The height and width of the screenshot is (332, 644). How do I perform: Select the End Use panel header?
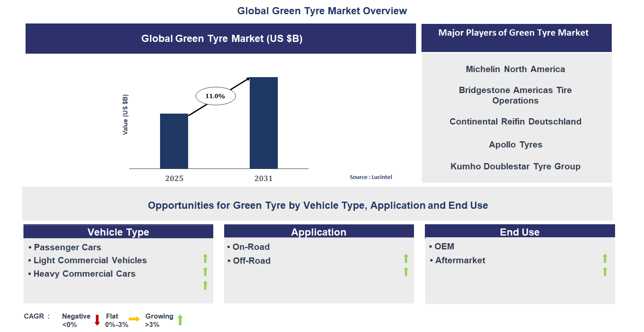click(x=520, y=231)
